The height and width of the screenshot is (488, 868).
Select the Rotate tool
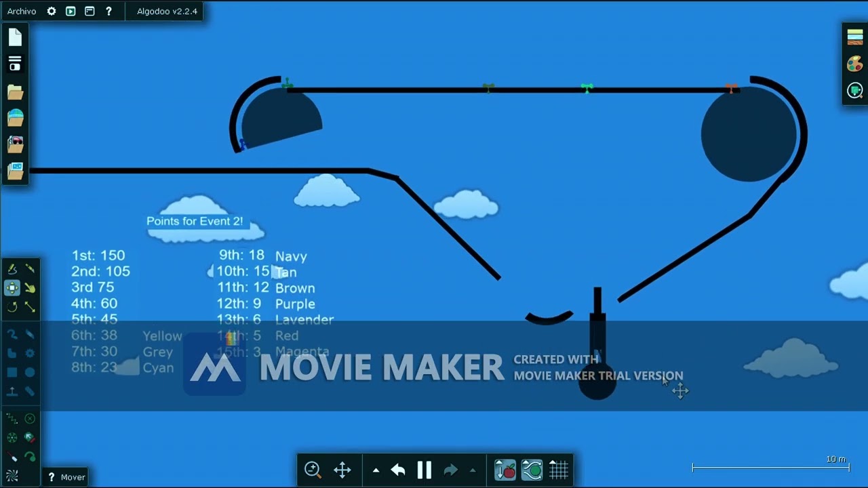pos(12,307)
